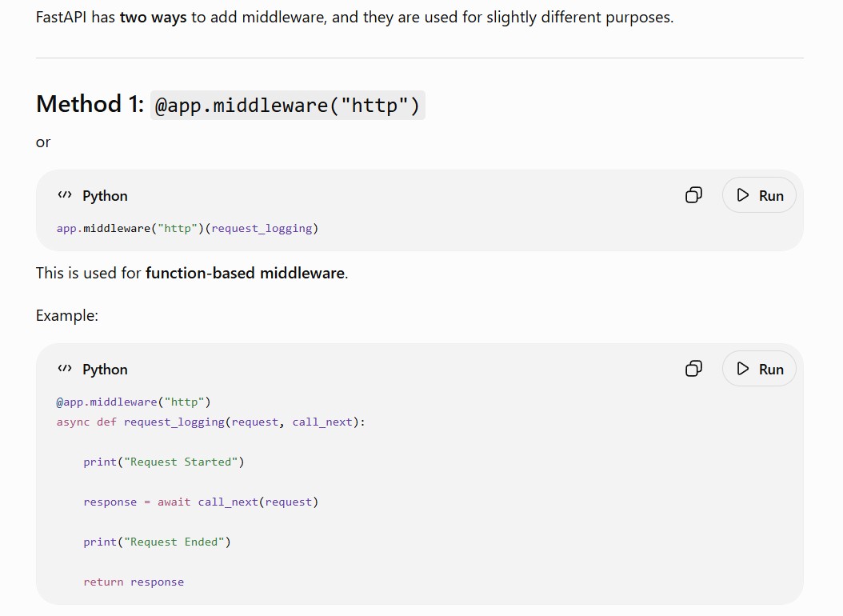843x616 pixels.
Task: Click the "return response" code line
Action: (134, 582)
